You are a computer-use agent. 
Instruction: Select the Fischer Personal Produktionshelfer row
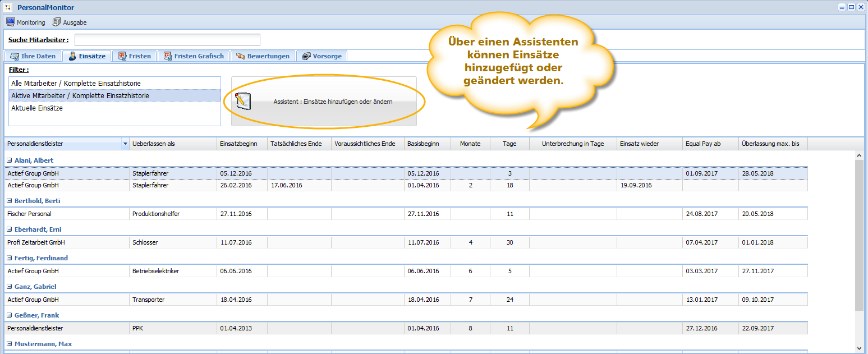coord(168,214)
